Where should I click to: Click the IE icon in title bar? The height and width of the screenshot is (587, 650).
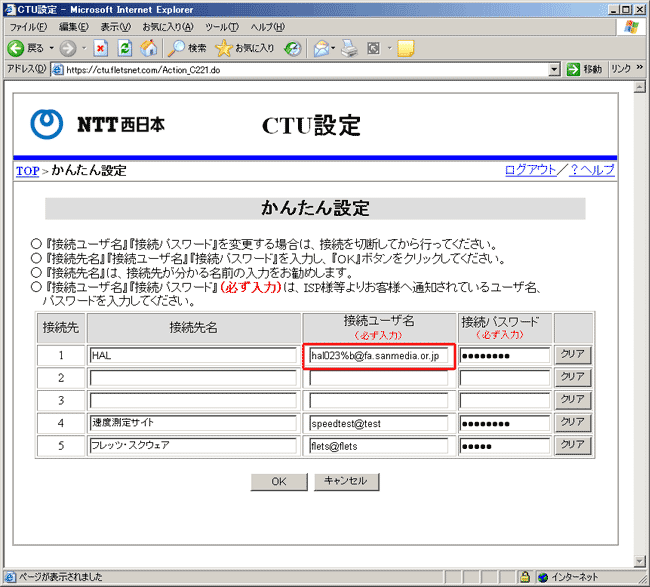(9, 9)
